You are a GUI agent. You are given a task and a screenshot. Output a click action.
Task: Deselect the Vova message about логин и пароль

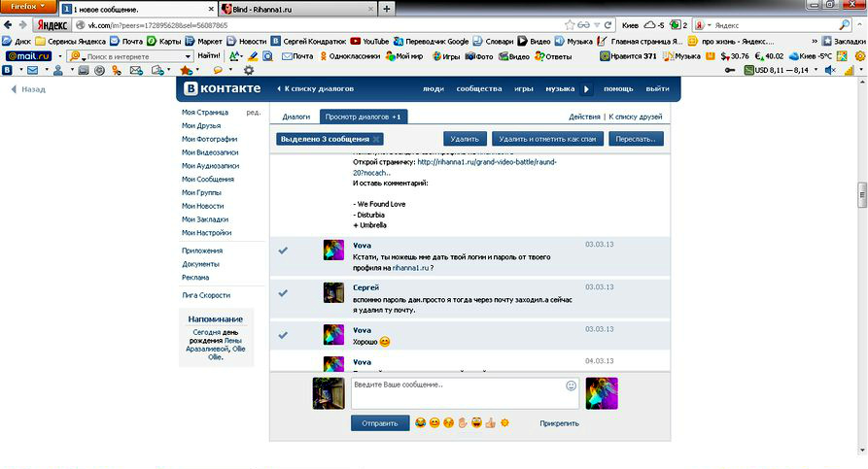pyautogui.click(x=283, y=251)
